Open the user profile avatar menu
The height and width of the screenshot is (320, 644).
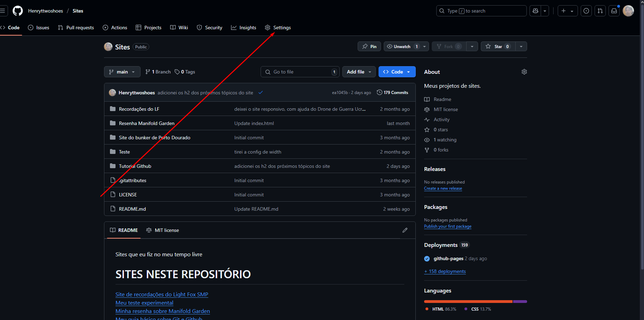[628, 11]
